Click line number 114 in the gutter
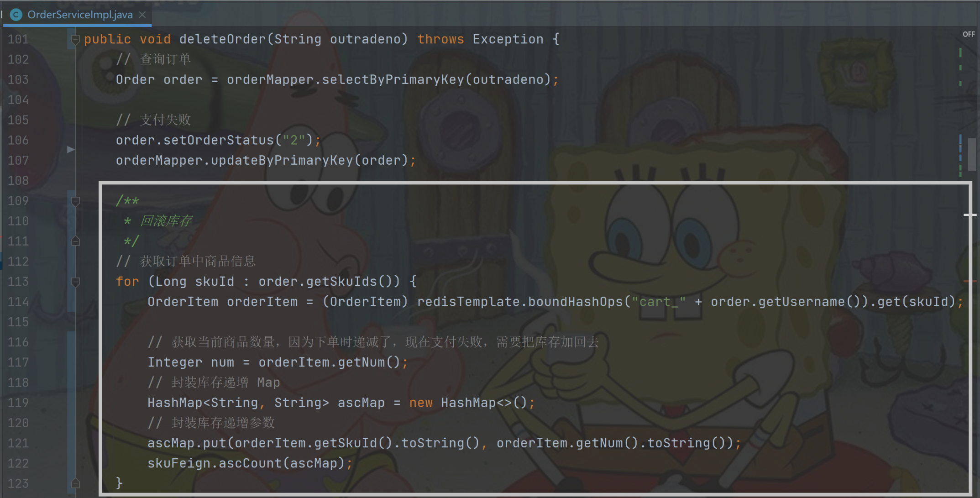The width and height of the screenshot is (980, 498). pos(18,302)
